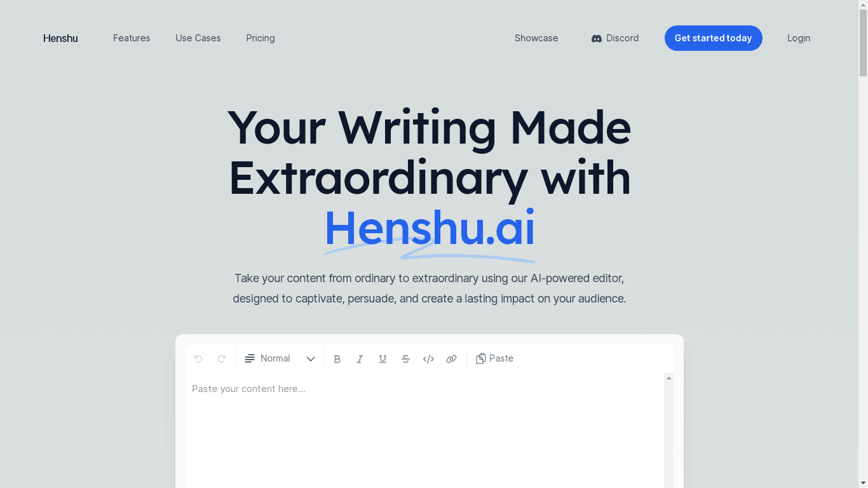The height and width of the screenshot is (488, 868).
Task: Open the Use Cases menu item
Action: click(198, 38)
